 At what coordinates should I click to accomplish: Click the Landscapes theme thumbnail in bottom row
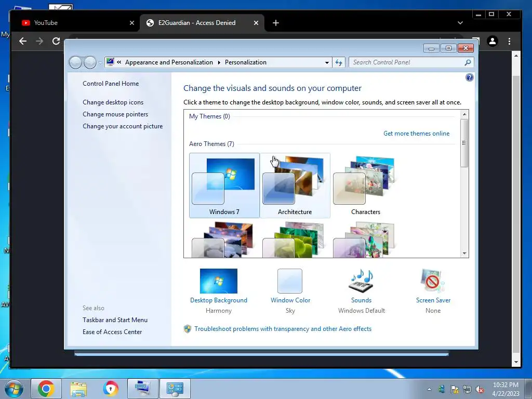224,239
